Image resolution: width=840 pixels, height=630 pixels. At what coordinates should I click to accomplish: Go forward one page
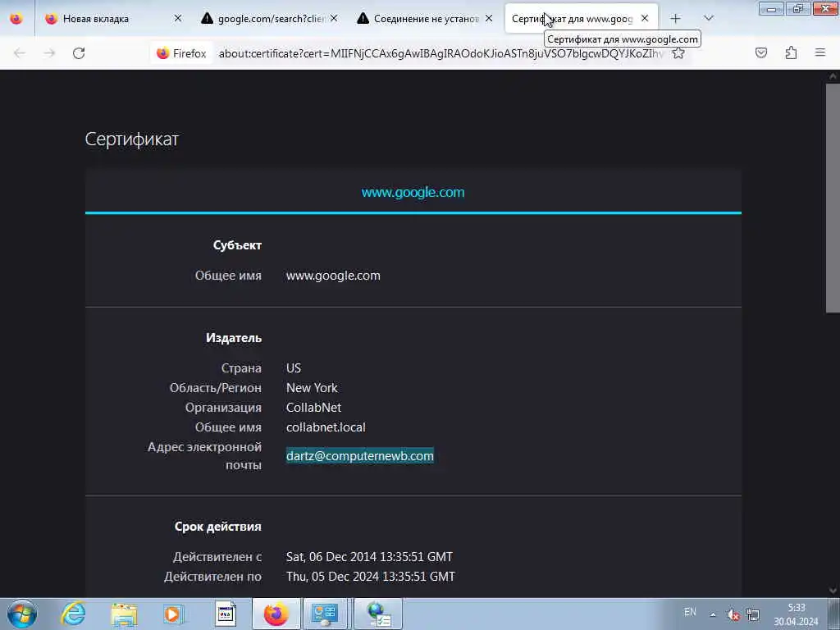49,53
